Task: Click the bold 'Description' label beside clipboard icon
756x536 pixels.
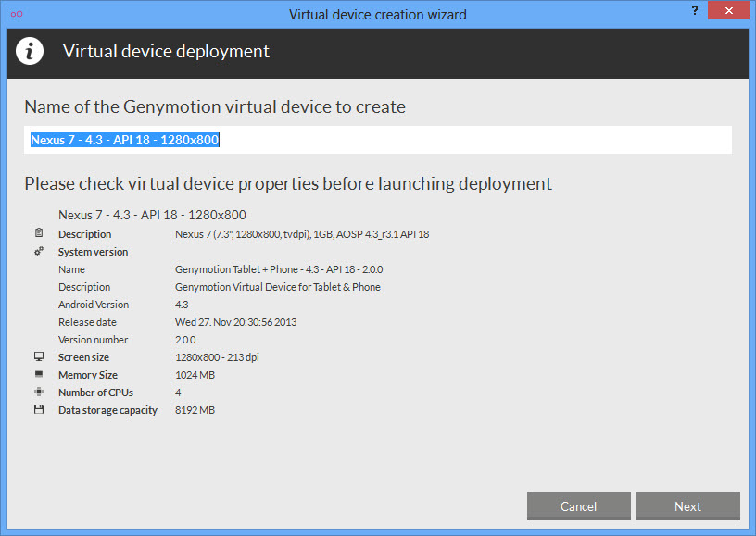Action: (x=85, y=234)
